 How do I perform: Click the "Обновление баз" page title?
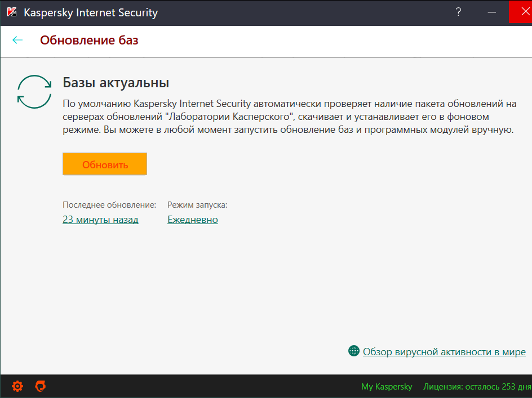89,40
